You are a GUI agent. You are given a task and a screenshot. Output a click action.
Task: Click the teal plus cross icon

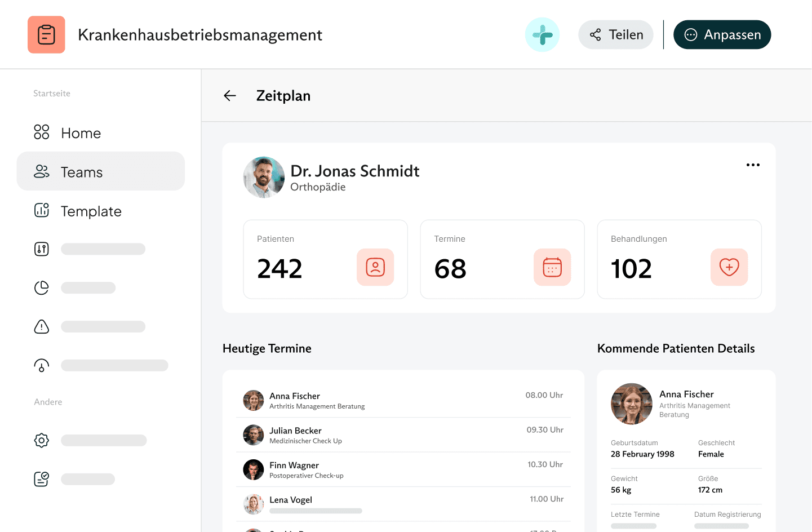(x=542, y=35)
